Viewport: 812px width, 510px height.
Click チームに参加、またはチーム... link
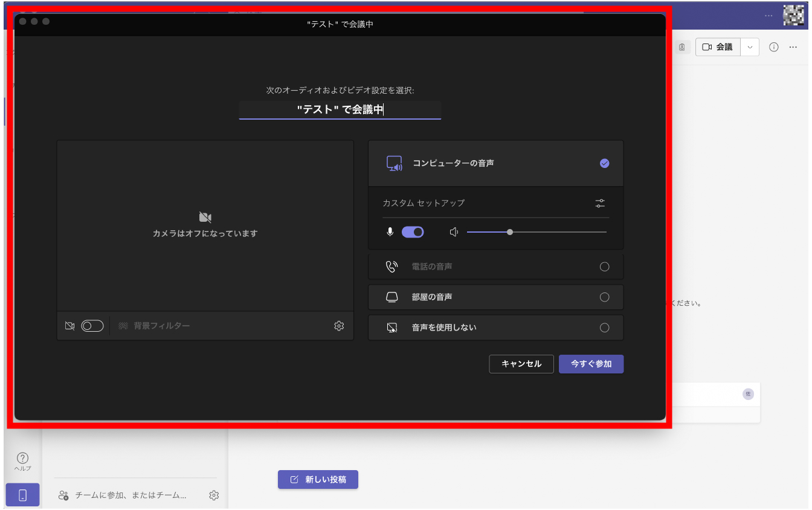tap(130, 495)
